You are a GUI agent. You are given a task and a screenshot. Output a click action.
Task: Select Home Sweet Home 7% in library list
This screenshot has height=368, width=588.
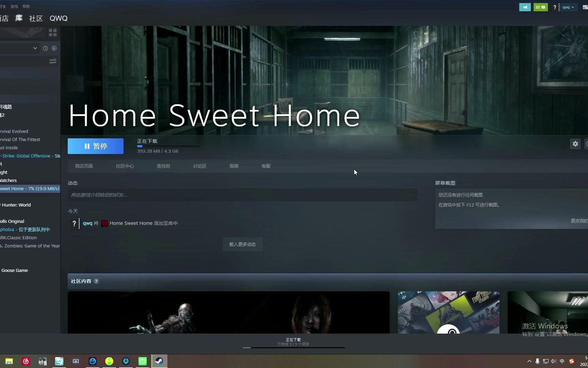click(x=30, y=188)
